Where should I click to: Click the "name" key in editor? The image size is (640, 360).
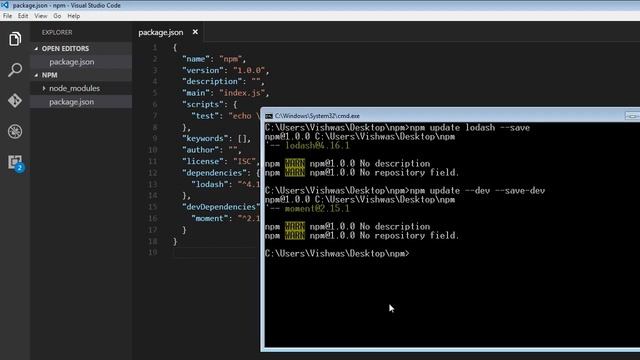tap(196, 59)
